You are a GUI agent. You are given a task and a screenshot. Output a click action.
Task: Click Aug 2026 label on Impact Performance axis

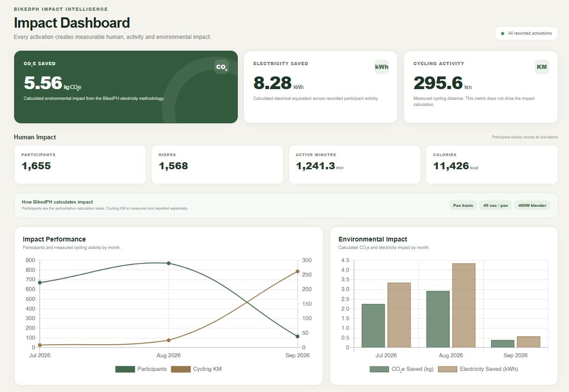click(x=168, y=355)
